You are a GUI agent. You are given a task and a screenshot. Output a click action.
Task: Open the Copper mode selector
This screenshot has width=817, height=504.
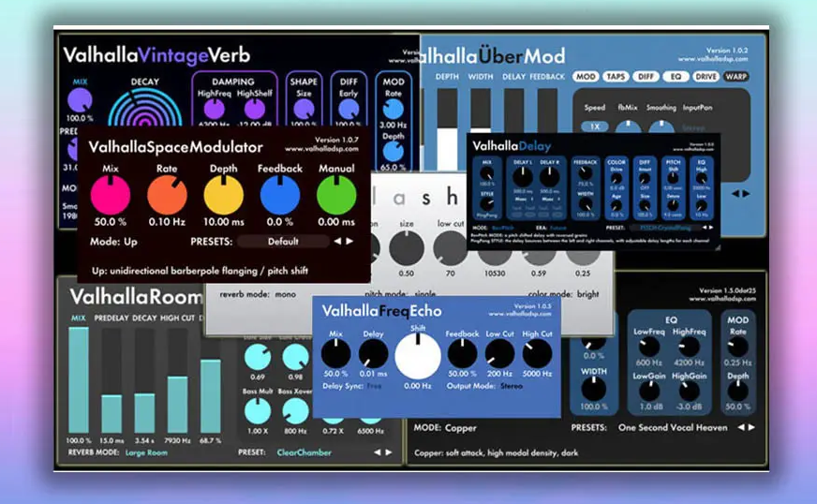461,428
